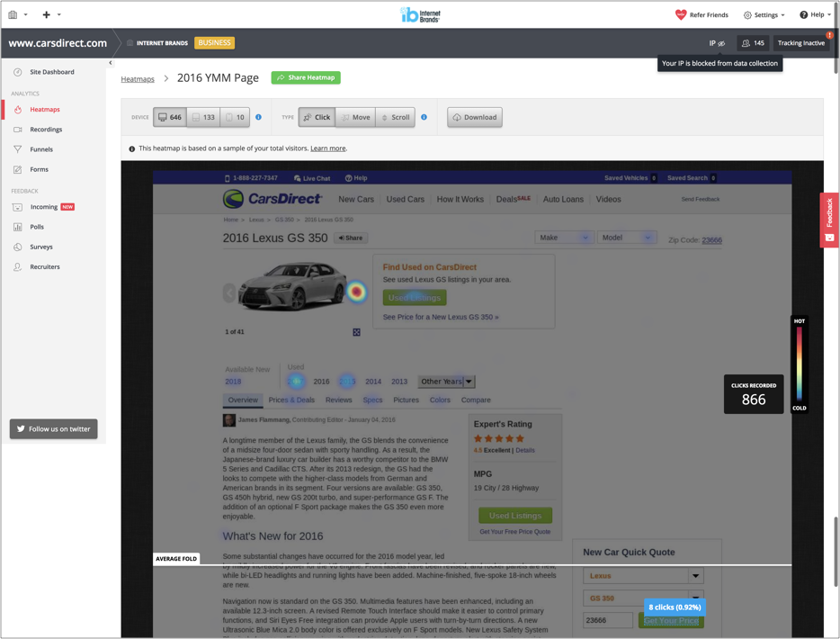Click the info icon beside device buttons
840x639 pixels.
click(x=258, y=117)
